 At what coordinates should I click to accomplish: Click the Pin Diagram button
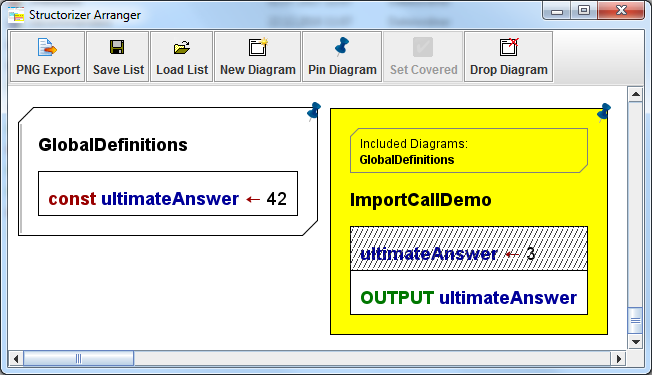click(342, 57)
